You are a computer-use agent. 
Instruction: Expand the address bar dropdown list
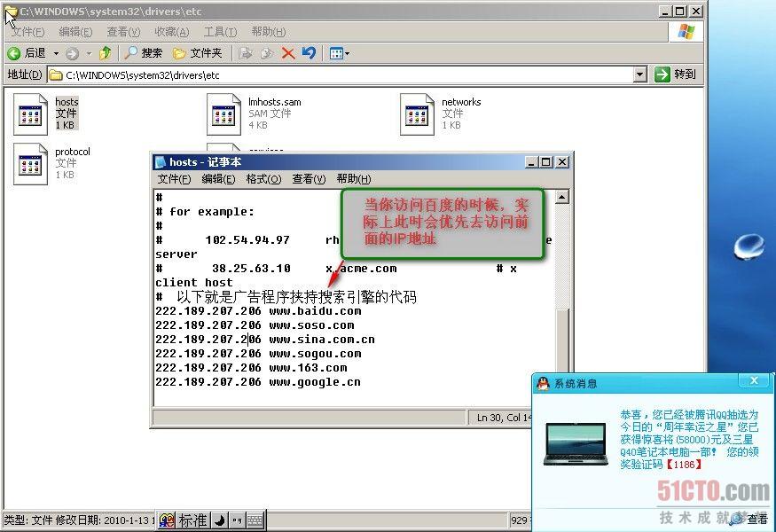click(640, 75)
